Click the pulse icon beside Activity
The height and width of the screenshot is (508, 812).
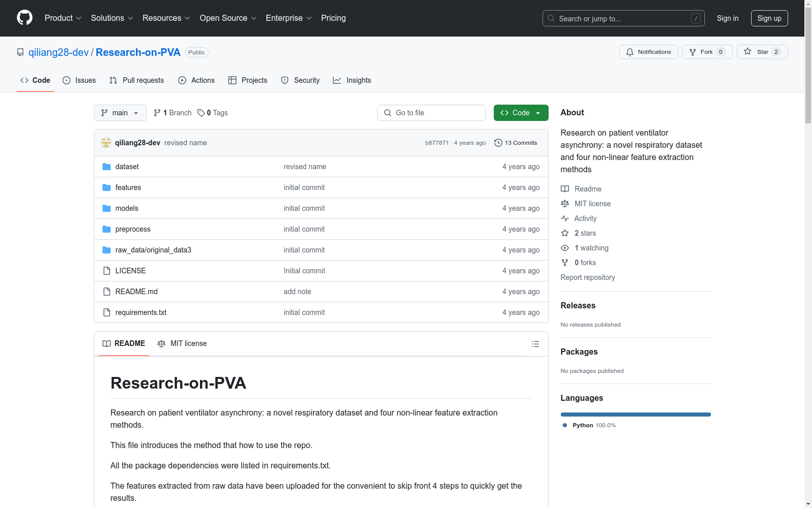(x=565, y=218)
